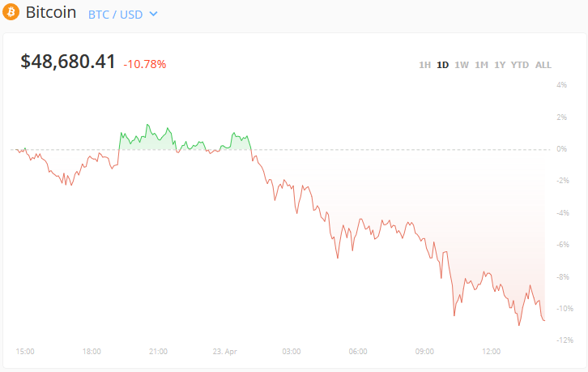Click the -10.78% change indicator
This screenshot has width=588, height=372.
tap(145, 64)
